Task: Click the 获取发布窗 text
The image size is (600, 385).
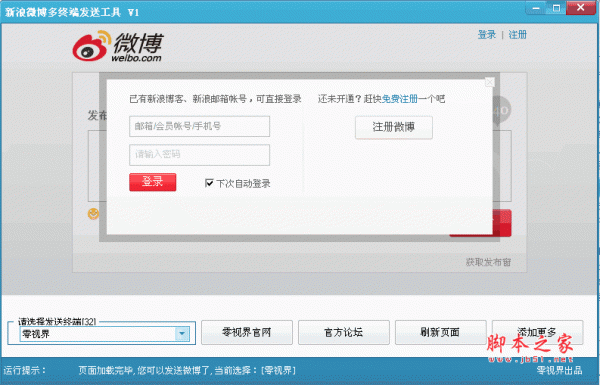Action: (x=488, y=262)
